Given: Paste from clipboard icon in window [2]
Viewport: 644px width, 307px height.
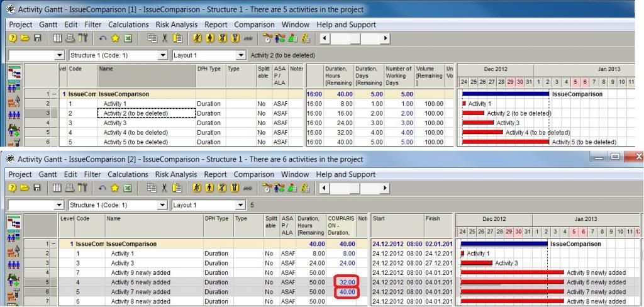Looking at the screenshot, I should 177,188.
